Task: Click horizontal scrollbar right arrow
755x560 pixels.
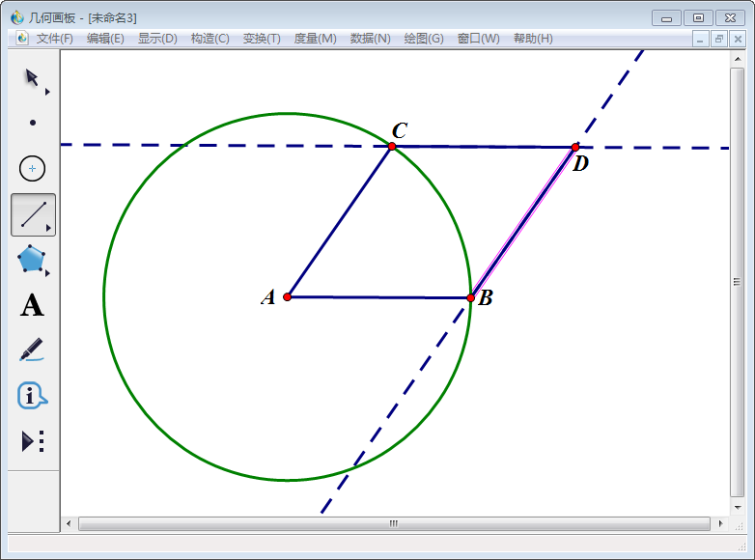Action: [x=721, y=523]
